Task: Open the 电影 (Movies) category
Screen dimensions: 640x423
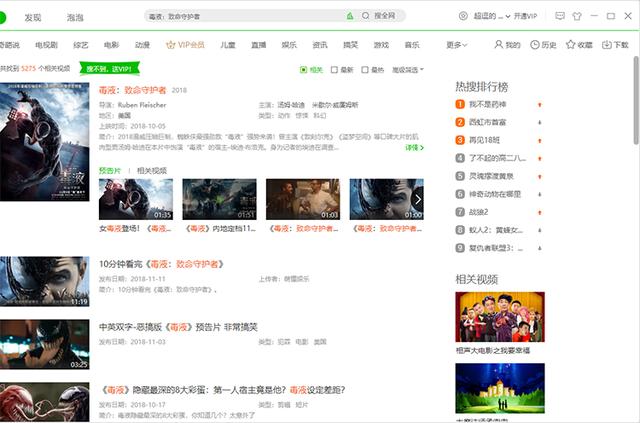Action: tap(111, 45)
